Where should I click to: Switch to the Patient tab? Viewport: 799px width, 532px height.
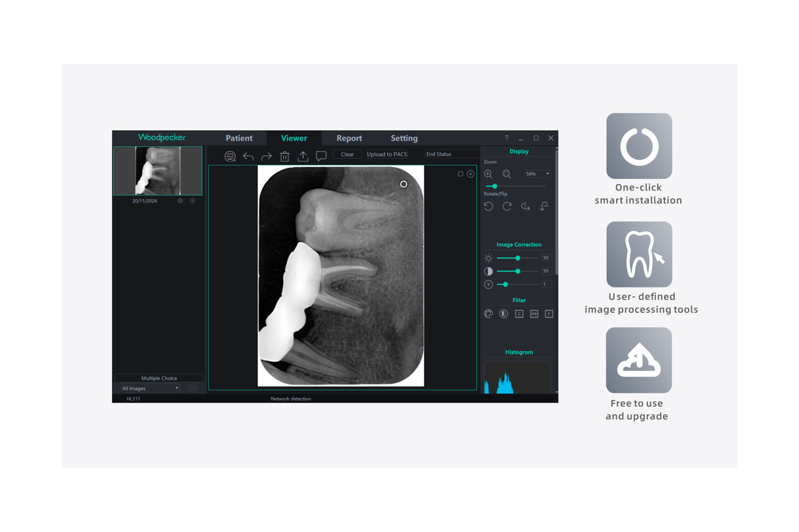[239, 138]
